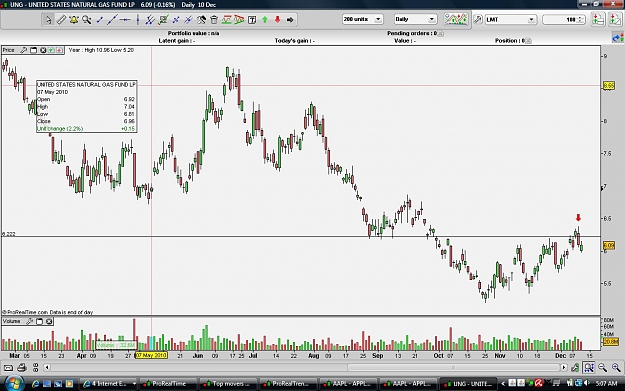This screenshot has width=625, height=391.
Task: Close the Price panel with X icon
Action: point(43,50)
